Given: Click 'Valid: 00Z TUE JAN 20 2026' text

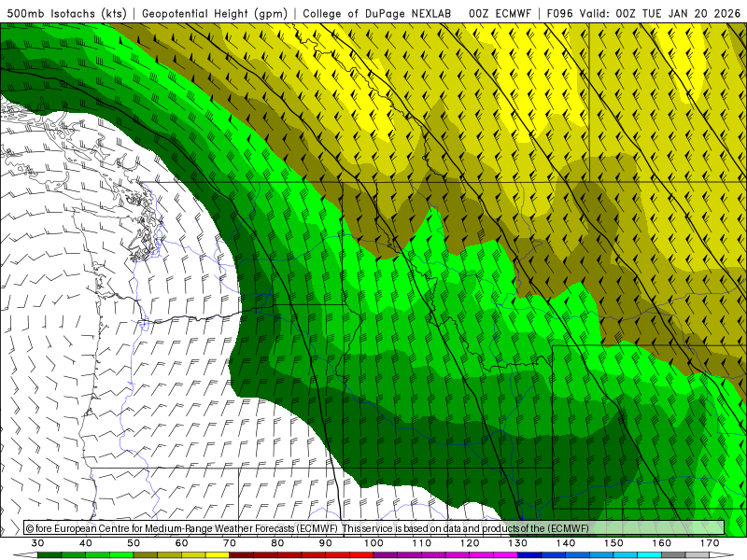Looking at the screenshot, I should (660, 13).
